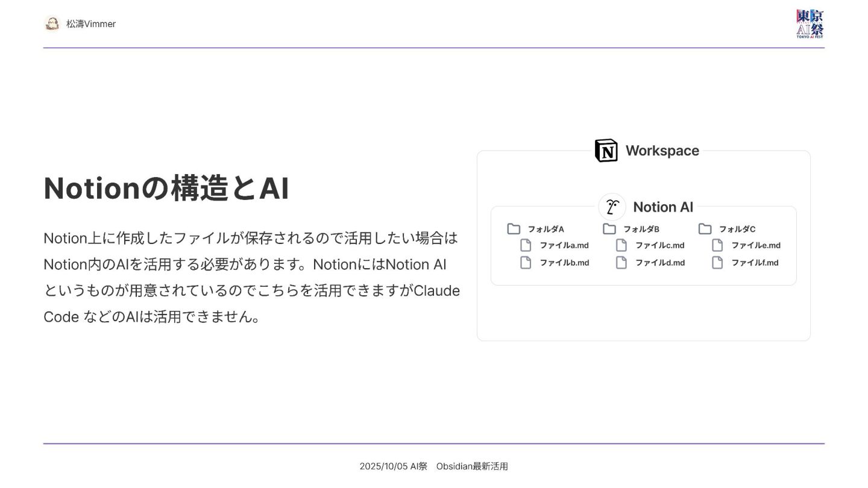Click the 松濤Vimmer author name
This screenshot has width=868, height=488.
pyautogui.click(x=91, y=24)
